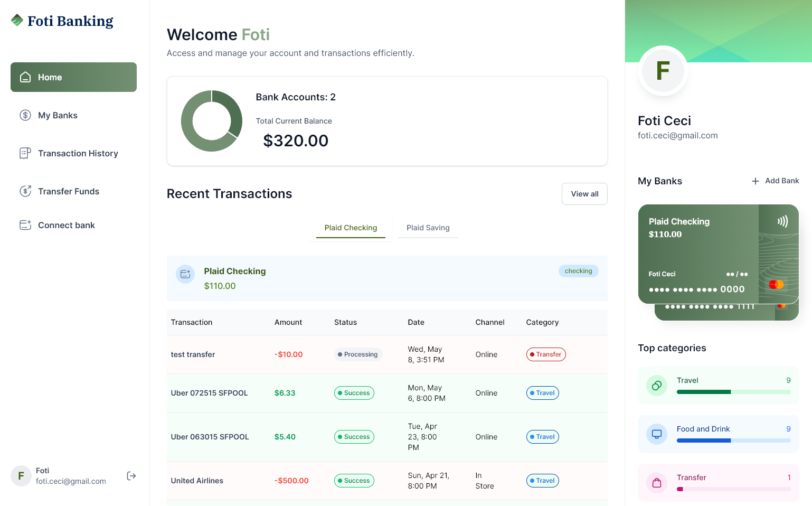Image resolution: width=812 pixels, height=506 pixels.
Task: Click the Travel category icon in Top categories
Action: 656,386
